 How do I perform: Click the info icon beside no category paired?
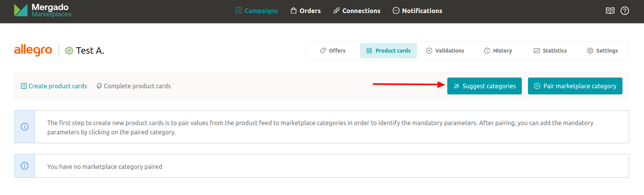(x=25, y=166)
